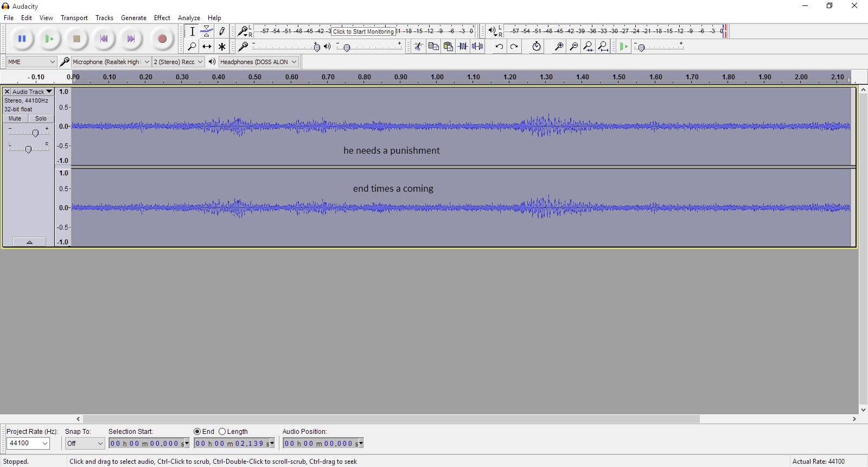Click the track gain slider knob
The width and height of the screenshot is (868, 467).
pyautogui.click(x=35, y=133)
